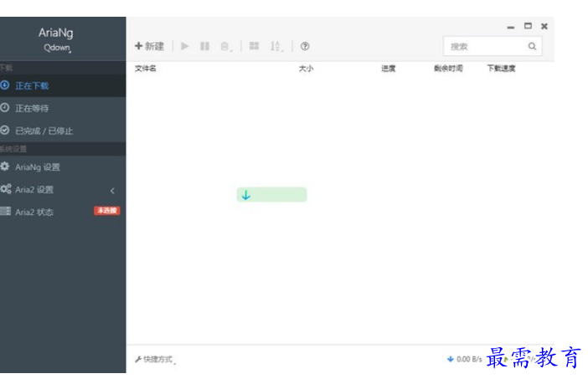Open the Qdown dropdown under AriaNg title
The image size is (588, 384).
[58, 49]
